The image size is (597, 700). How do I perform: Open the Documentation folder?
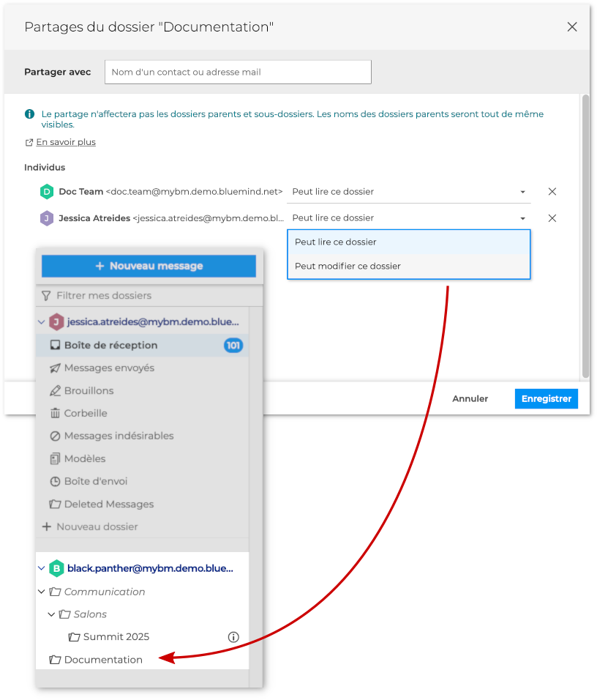pos(103,660)
